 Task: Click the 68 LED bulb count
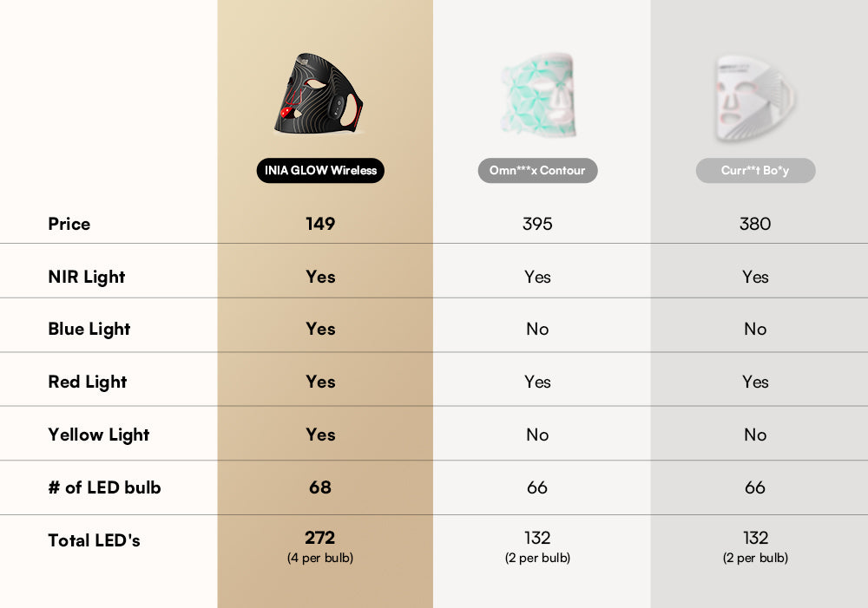click(x=320, y=487)
